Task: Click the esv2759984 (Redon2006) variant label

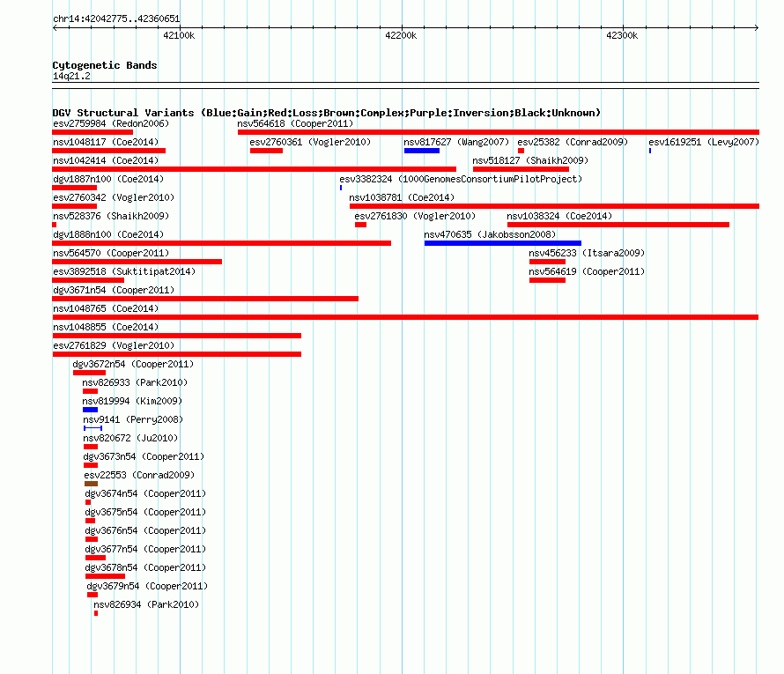Action: pos(111,123)
